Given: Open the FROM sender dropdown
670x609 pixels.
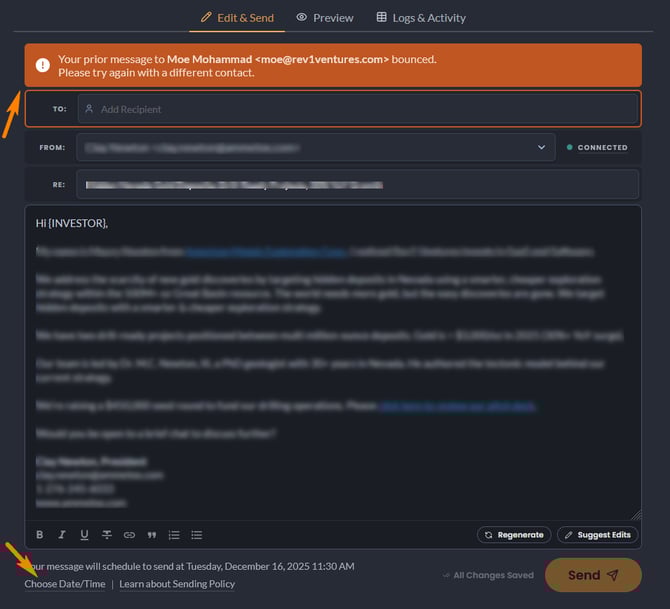Looking at the screenshot, I should tap(541, 147).
